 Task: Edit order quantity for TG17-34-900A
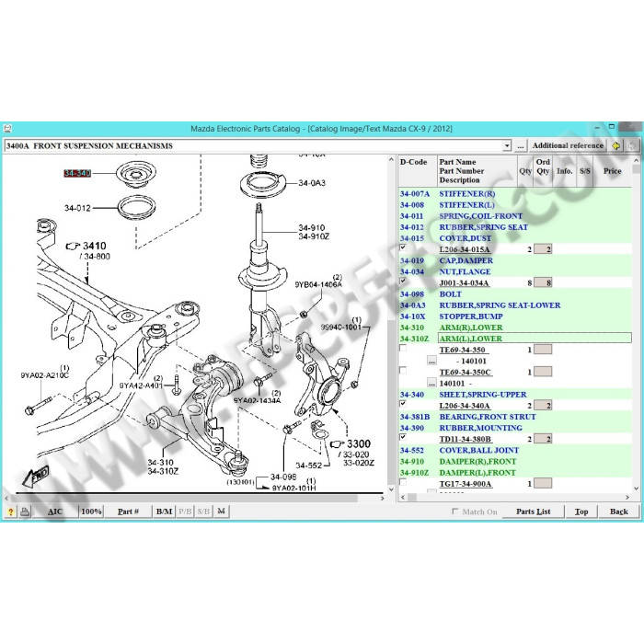[543, 483]
